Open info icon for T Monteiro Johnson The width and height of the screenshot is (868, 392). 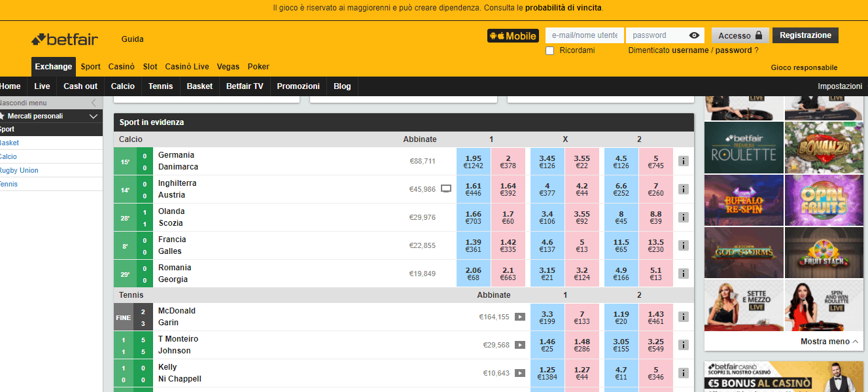tap(684, 345)
